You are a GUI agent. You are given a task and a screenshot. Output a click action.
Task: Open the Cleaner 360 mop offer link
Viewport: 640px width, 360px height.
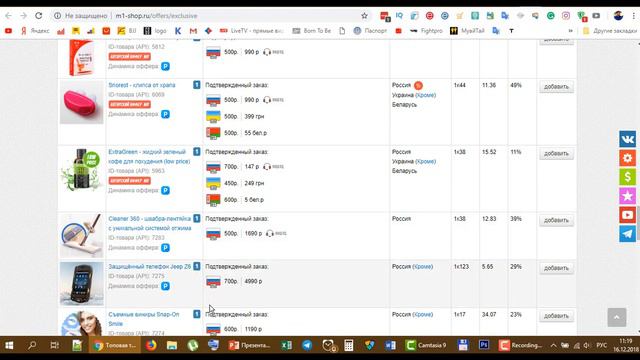click(150, 223)
